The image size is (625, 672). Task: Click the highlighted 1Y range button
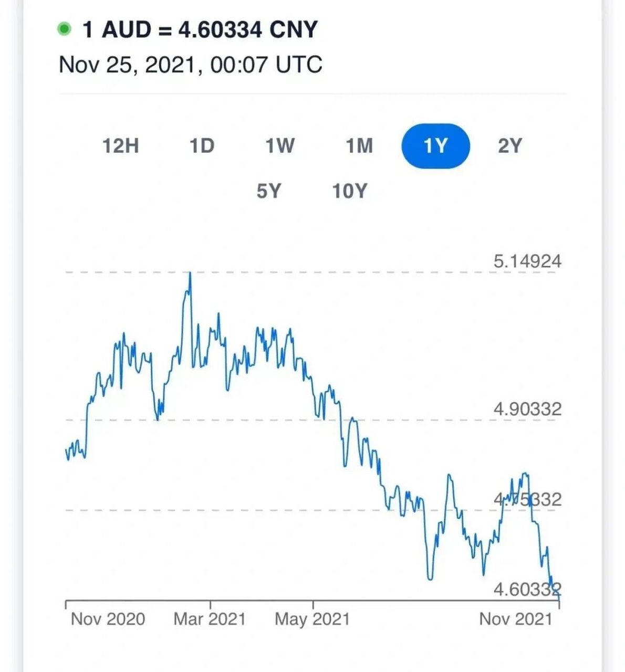[435, 146]
